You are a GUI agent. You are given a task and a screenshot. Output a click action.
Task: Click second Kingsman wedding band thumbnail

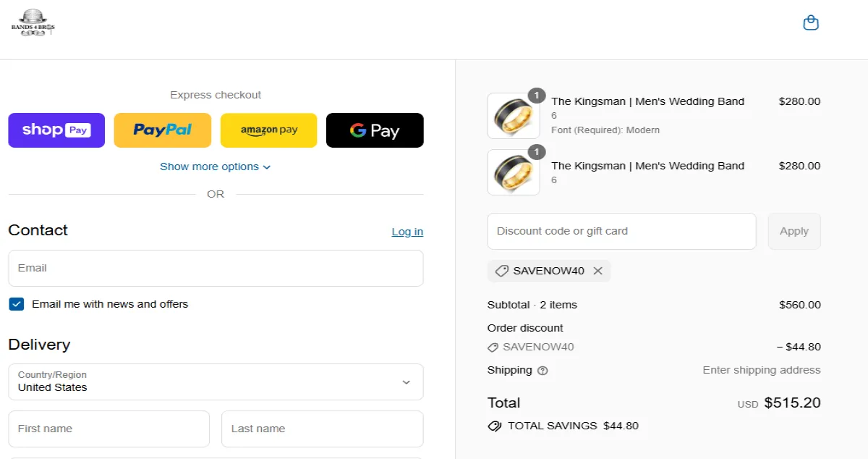pos(514,172)
